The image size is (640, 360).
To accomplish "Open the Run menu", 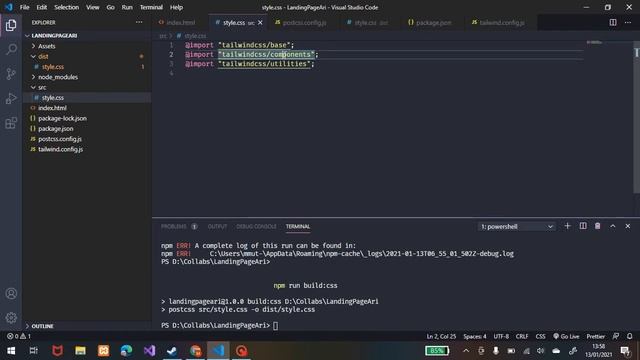I will [x=127, y=7].
